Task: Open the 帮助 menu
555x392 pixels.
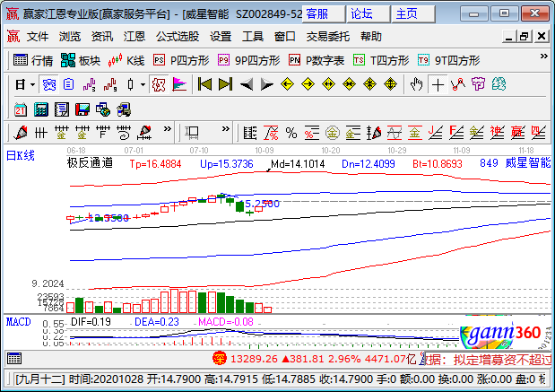Action: (371, 37)
